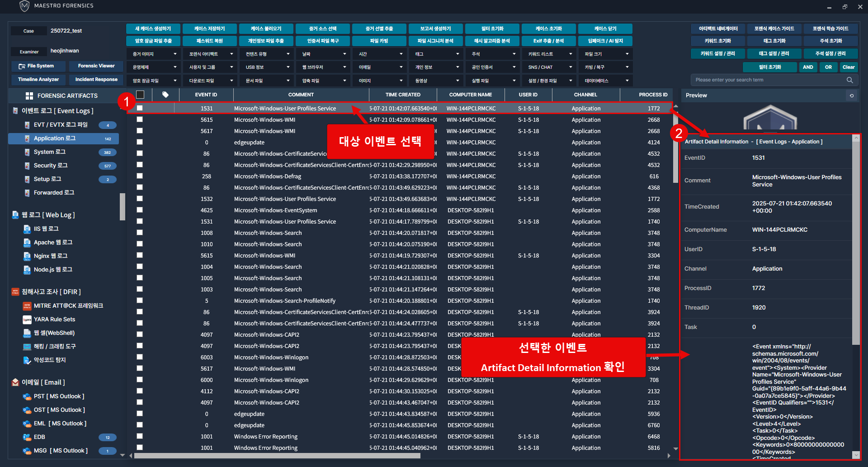Check the Microsoft-Windows-Defrag event row checkbox
This screenshot has width=868, height=467.
pos(140,176)
